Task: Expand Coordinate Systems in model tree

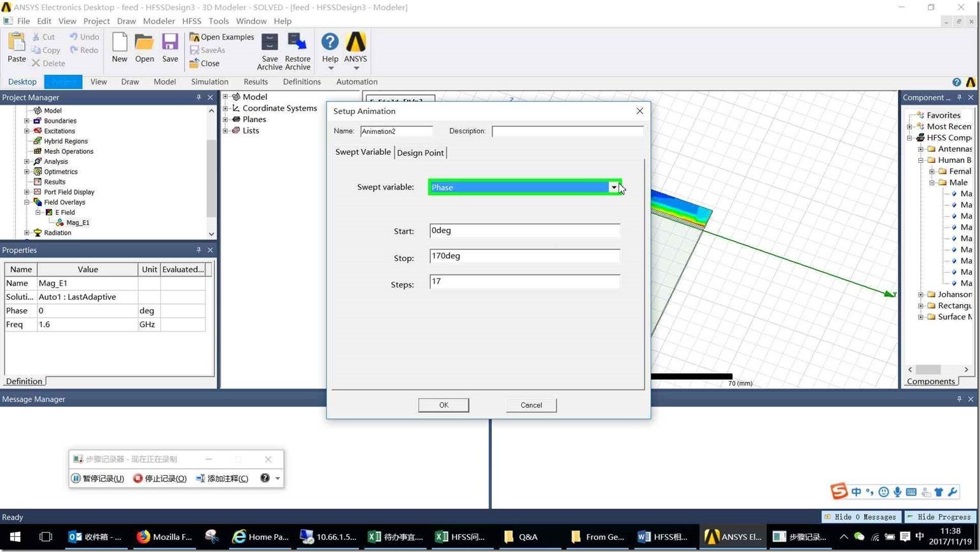Action: (x=225, y=108)
